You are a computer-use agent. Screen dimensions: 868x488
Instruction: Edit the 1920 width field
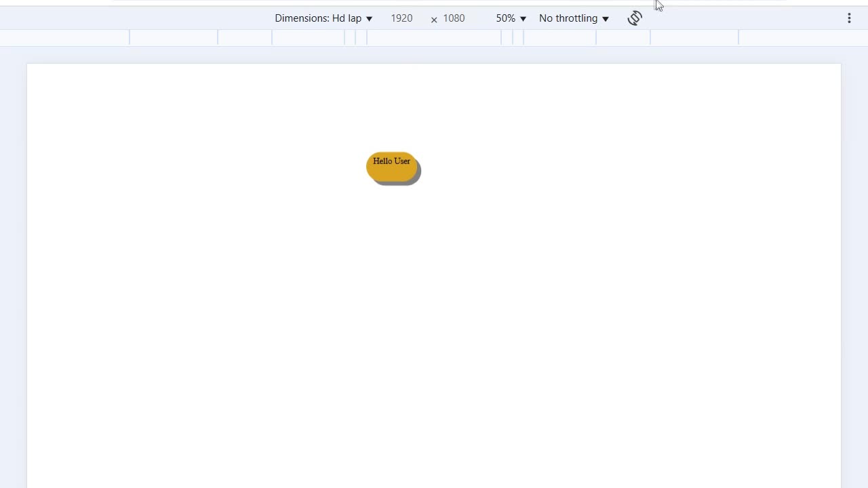coord(401,18)
